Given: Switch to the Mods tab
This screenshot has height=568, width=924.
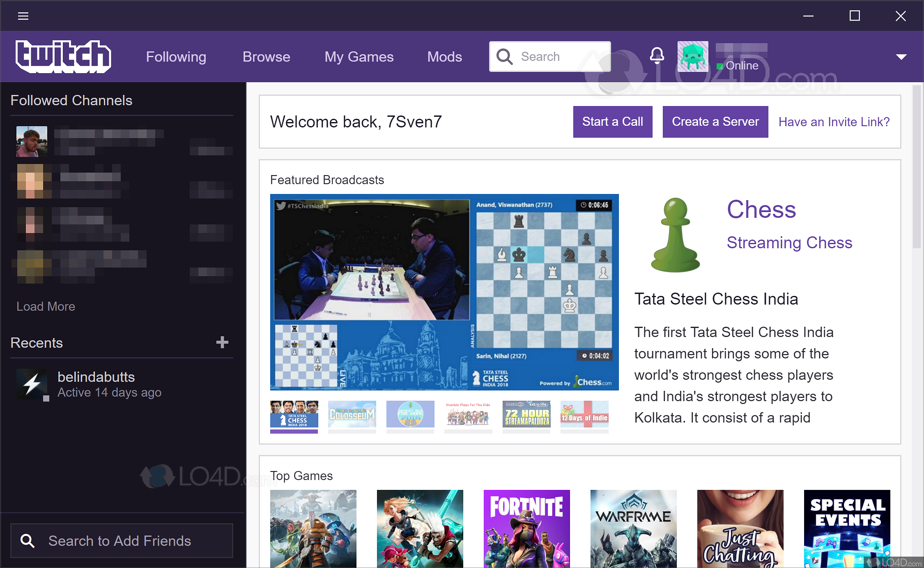Looking at the screenshot, I should tap(444, 57).
